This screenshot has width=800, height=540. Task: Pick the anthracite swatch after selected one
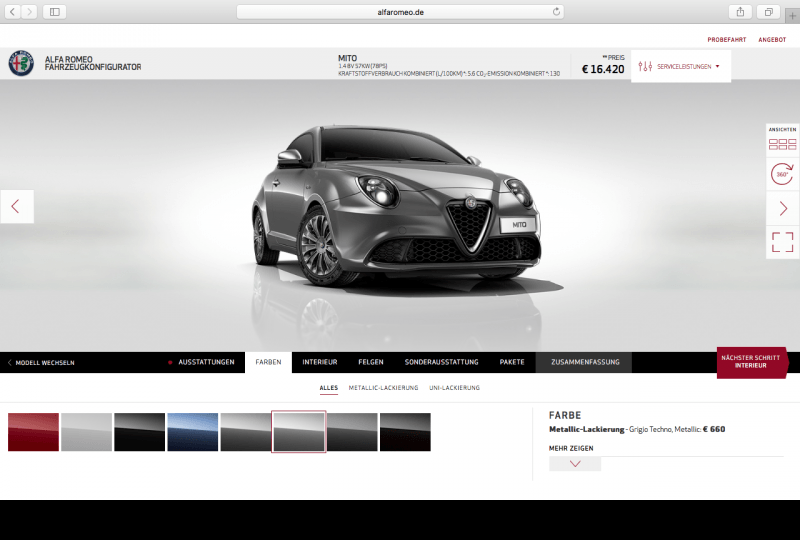[x=352, y=432]
